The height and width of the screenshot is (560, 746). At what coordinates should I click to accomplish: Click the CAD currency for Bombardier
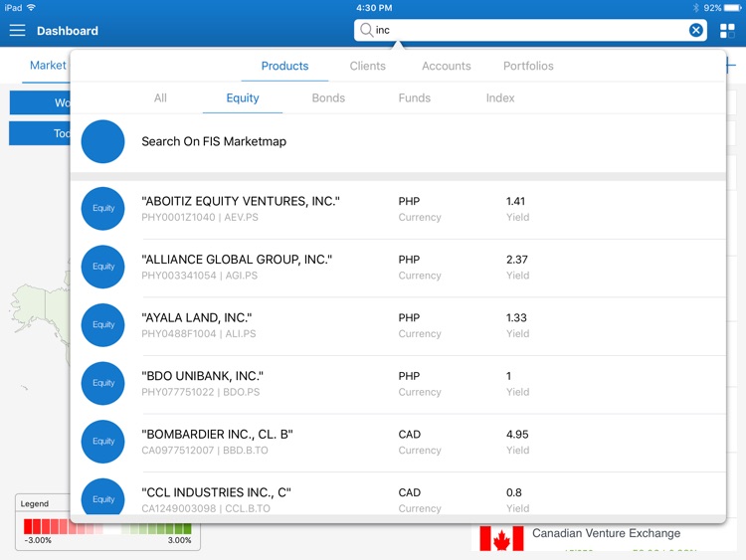click(409, 435)
